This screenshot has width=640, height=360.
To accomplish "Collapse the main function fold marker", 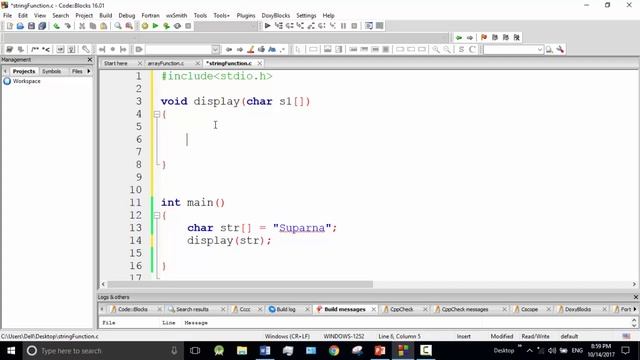I will tap(157, 215).
